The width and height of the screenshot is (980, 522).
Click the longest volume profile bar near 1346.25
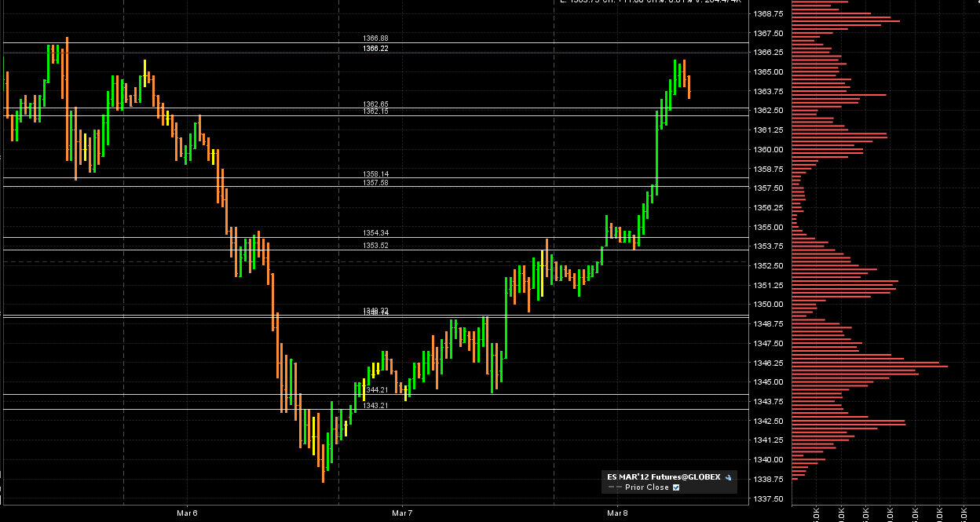click(x=870, y=367)
